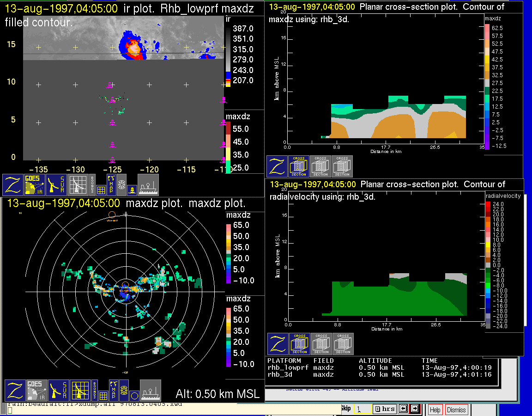Click the range rings icon in the maxdz plot
This screenshot has height=416, width=532.
tap(123, 391)
